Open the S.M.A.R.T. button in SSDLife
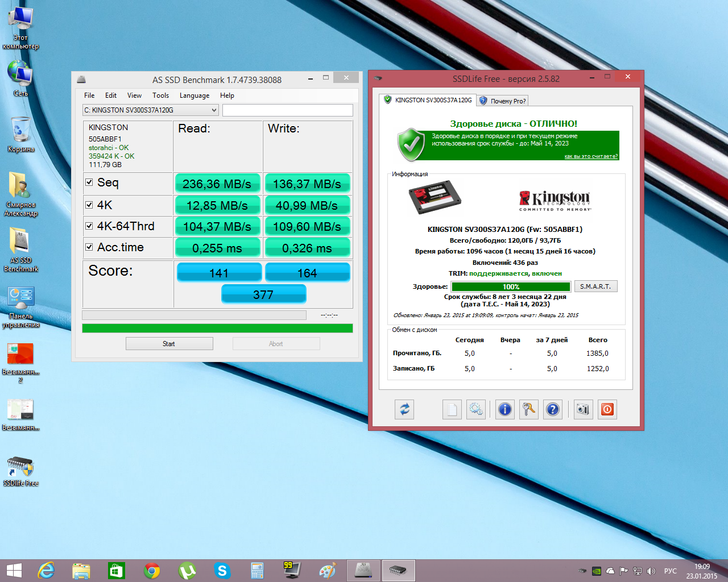 (x=595, y=286)
